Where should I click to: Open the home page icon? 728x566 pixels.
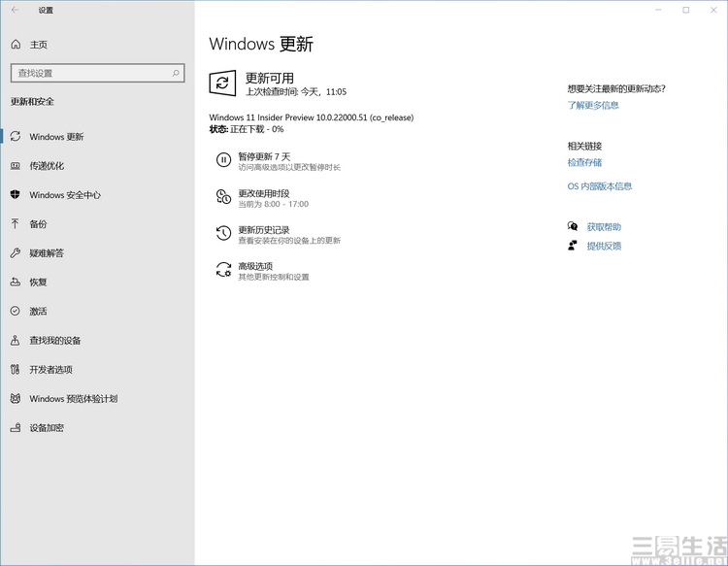pos(16,45)
